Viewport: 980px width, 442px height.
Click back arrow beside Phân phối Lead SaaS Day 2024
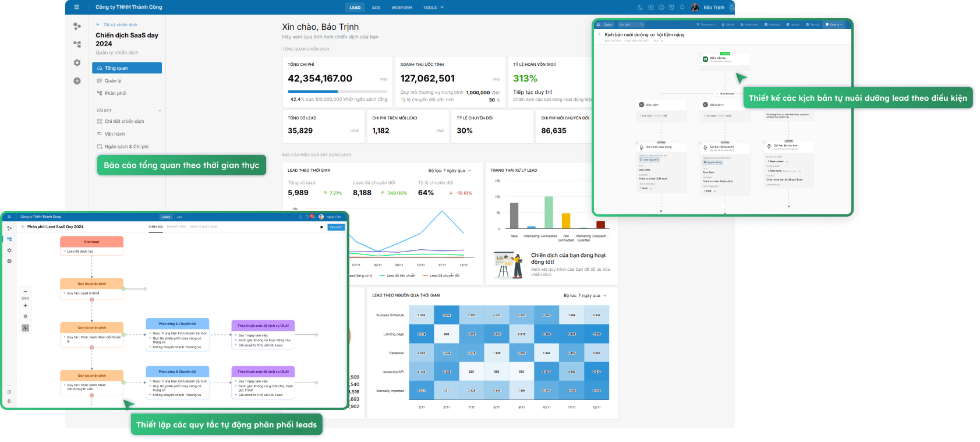pos(23,227)
